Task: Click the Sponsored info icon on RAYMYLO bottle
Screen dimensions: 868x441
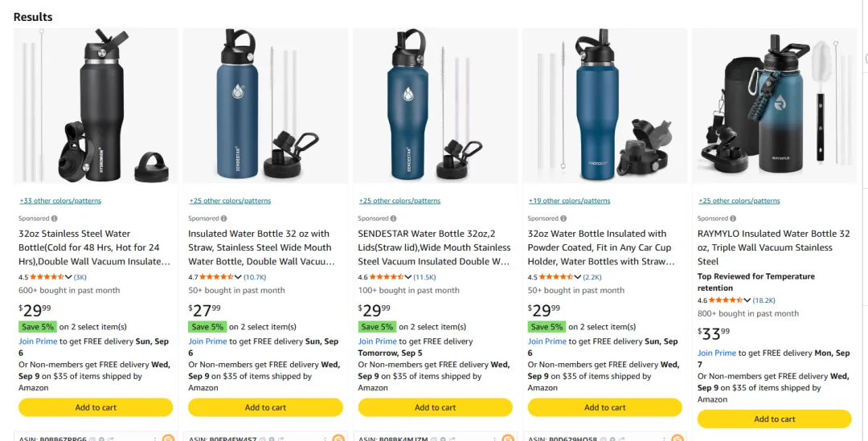Action: 733,218
